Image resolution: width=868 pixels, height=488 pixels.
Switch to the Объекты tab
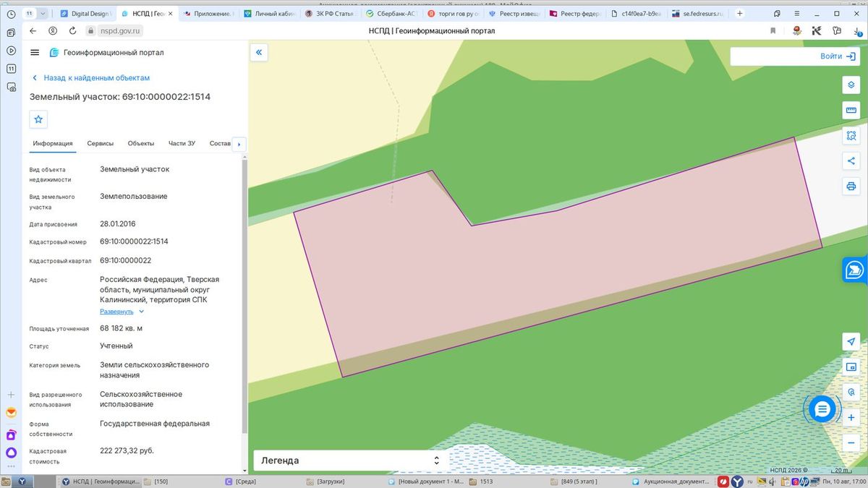(x=141, y=143)
